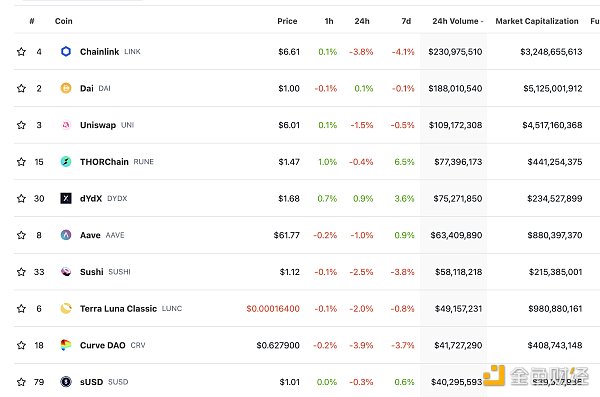Viewport: 600px width, 397px height.
Task: Star Terra Luna Classic as favorite
Action: [x=21, y=309]
